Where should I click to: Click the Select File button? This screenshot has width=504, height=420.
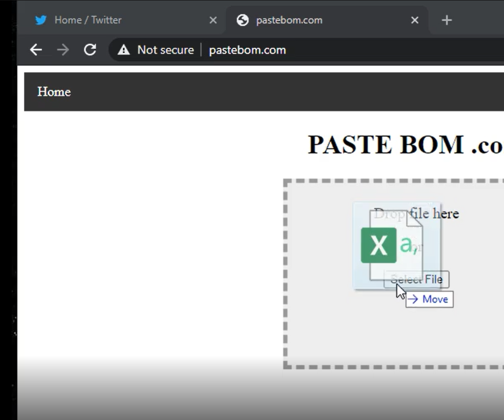pos(416,279)
